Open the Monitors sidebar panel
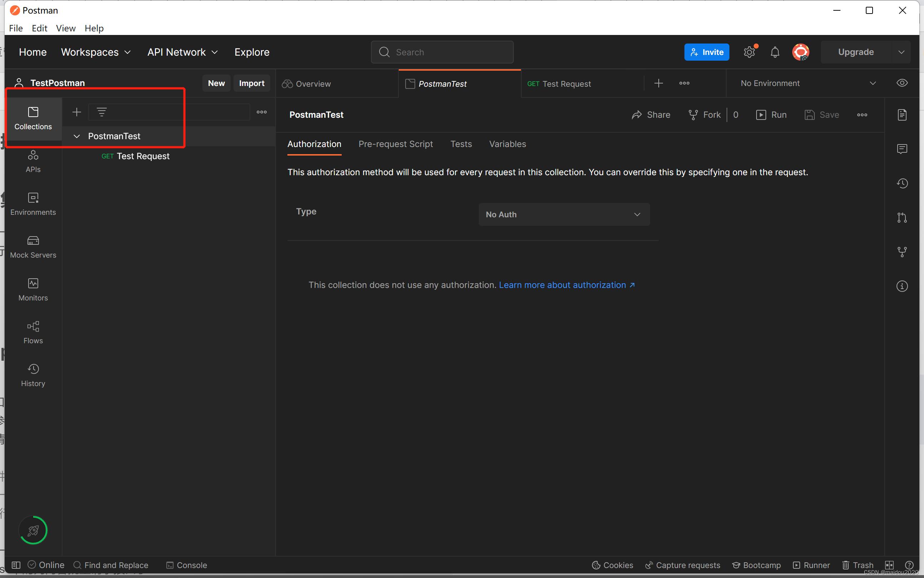924x578 pixels. point(33,290)
